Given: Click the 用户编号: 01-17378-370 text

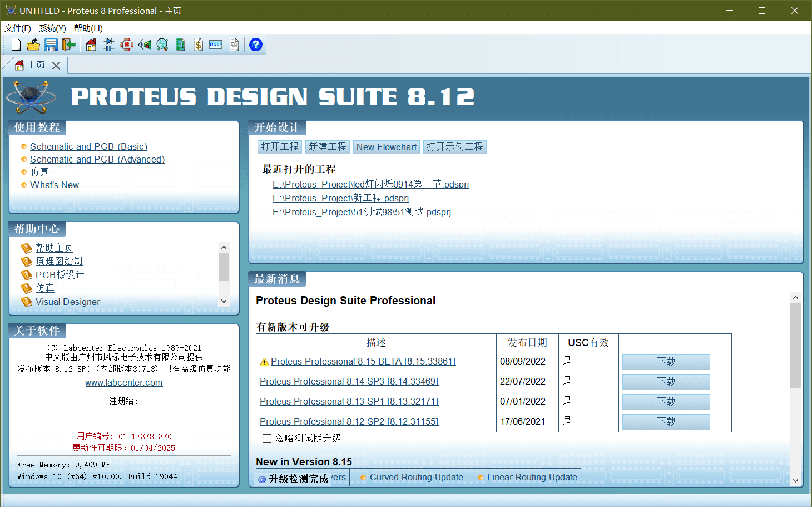Looking at the screenshot, I should click(x=124, y=436).
